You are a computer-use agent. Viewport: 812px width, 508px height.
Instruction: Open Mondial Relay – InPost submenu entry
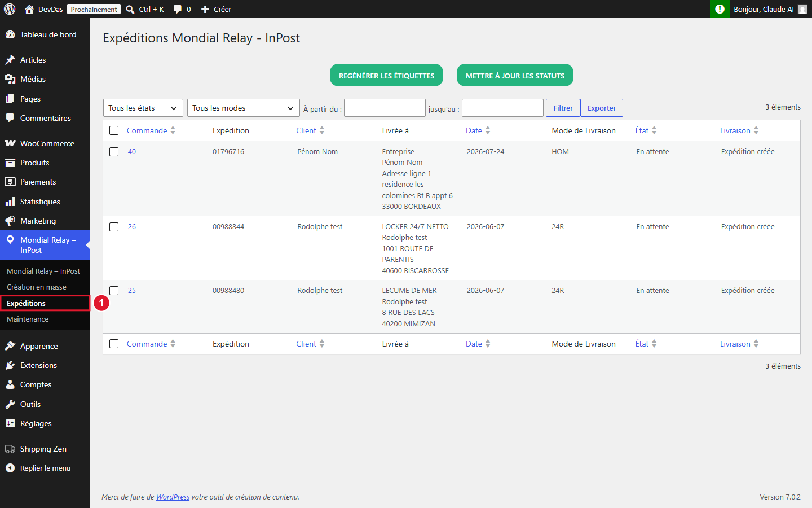[x=43, y=271]
